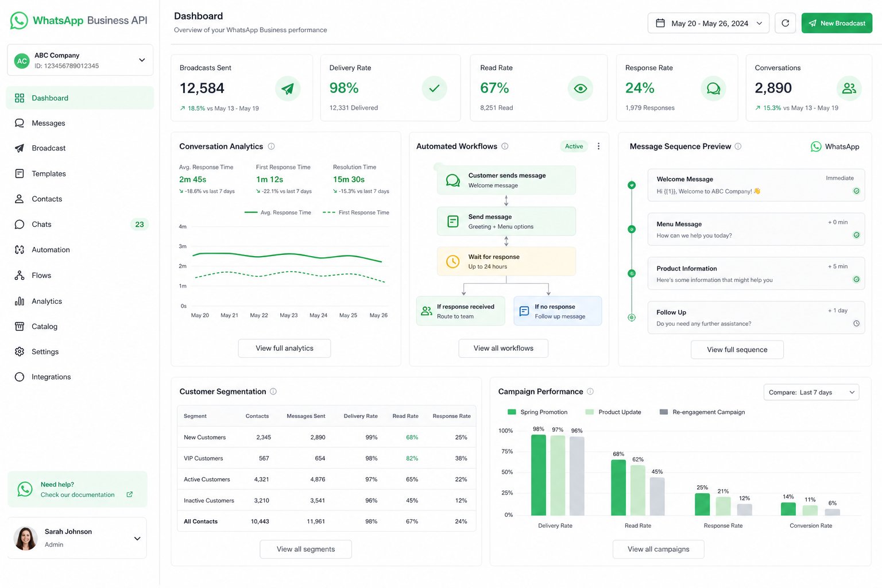Click Message Sequence Preview info icon

(x=738, y=146)
